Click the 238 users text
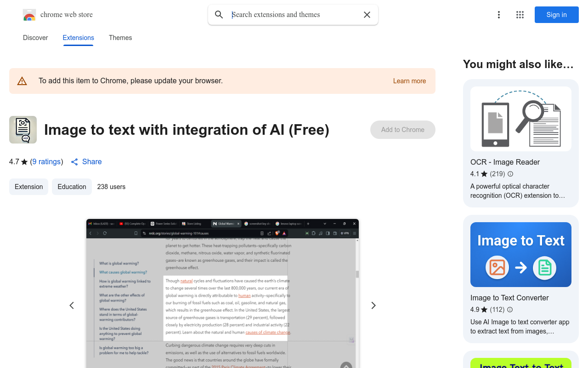Image resolution: width=588 pixels, height=368 pixels. (111, 187)
